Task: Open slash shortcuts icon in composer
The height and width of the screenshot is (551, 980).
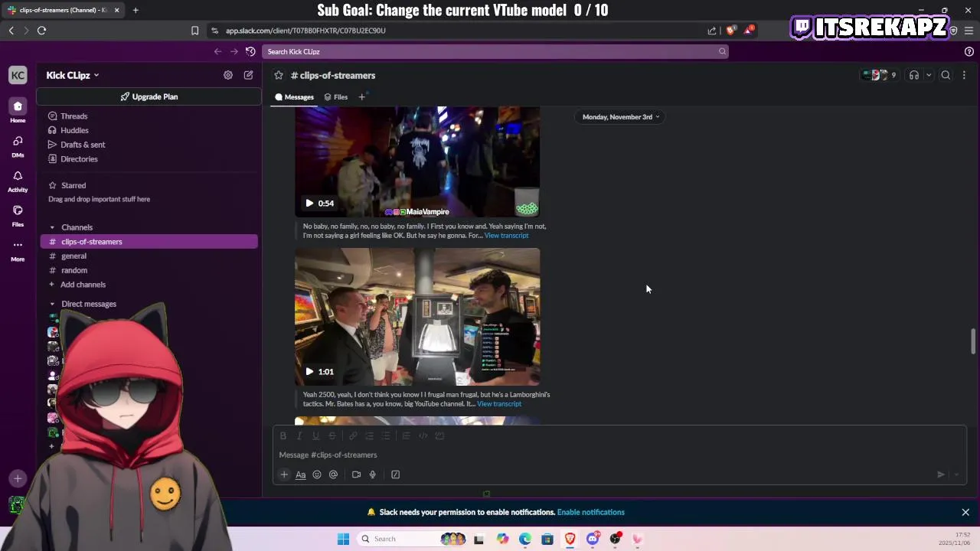Action: click(x=396, y=474)
